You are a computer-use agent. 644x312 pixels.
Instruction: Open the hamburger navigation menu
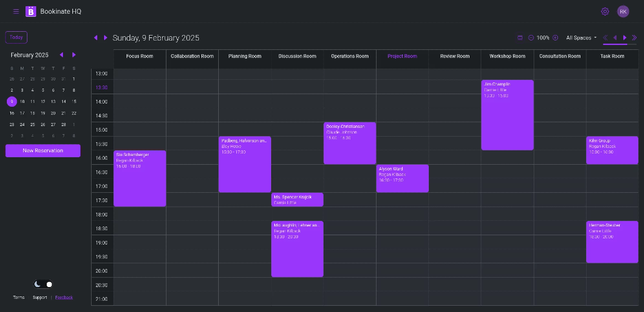(x=16, y=11)
